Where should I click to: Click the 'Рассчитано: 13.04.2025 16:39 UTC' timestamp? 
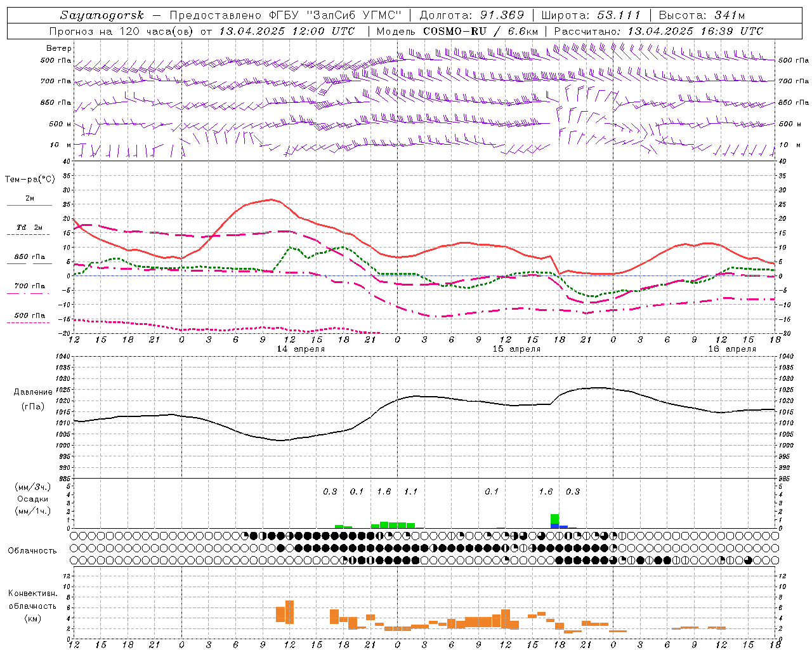click(658, 31)
